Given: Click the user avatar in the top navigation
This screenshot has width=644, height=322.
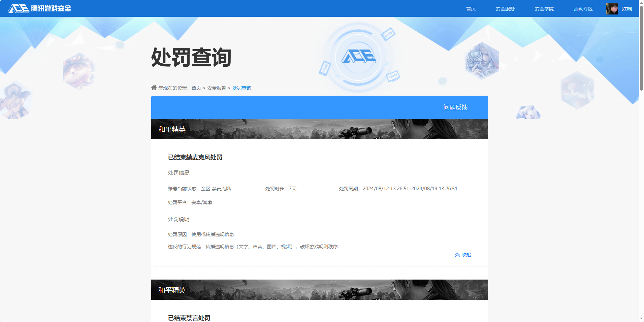Looking at the screenshot, I should pos(612,8).
